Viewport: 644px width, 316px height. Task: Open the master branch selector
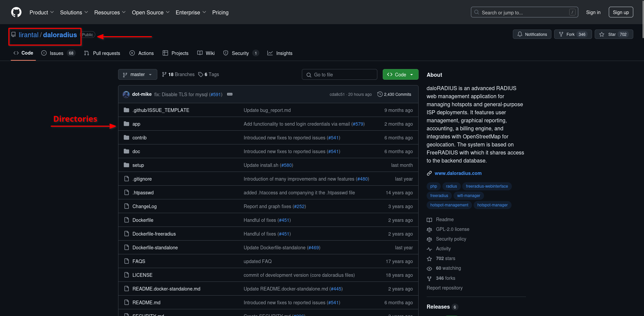[138, 74]
